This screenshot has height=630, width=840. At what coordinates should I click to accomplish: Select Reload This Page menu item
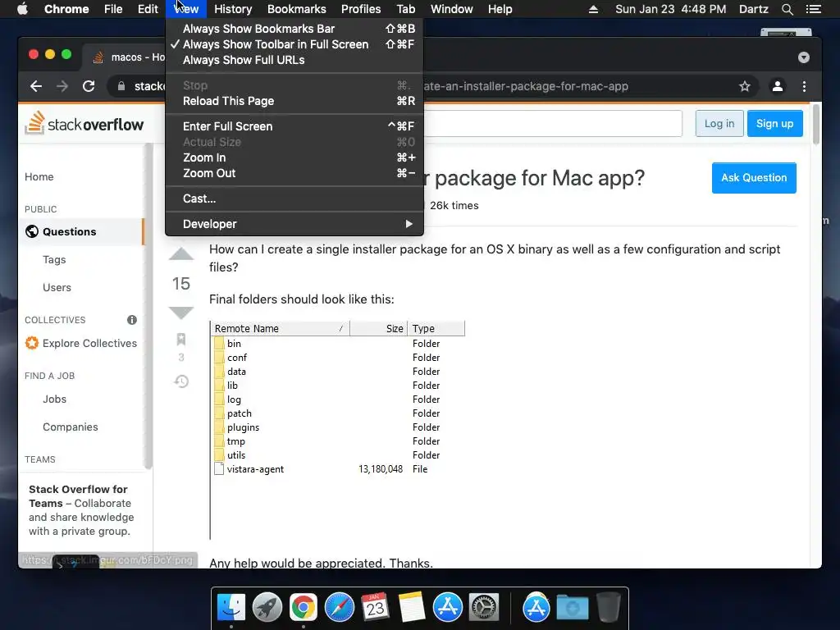(294, 101)
